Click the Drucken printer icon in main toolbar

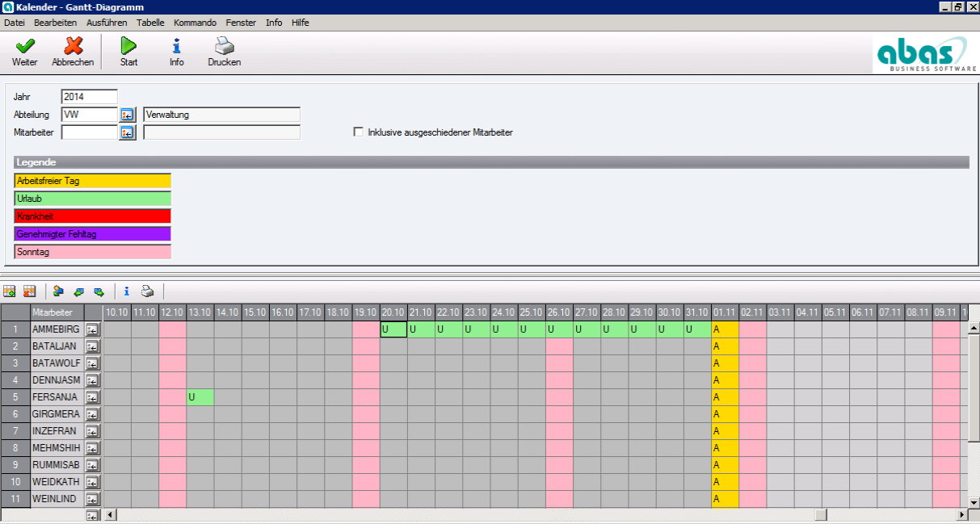tap(224, 47)
